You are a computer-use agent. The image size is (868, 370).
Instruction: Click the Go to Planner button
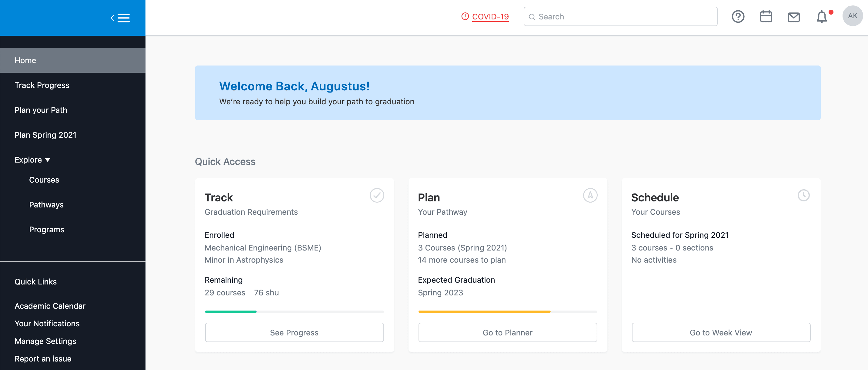(x=507, y=332)
